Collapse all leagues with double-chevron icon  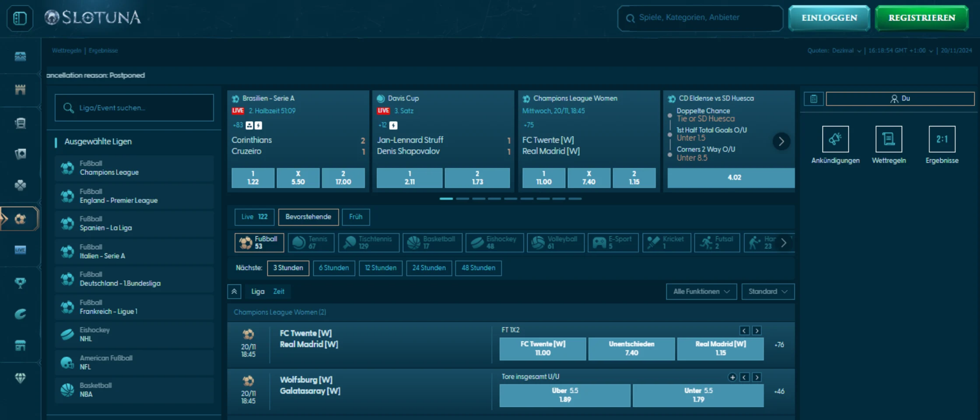click(x=234, y=291)
